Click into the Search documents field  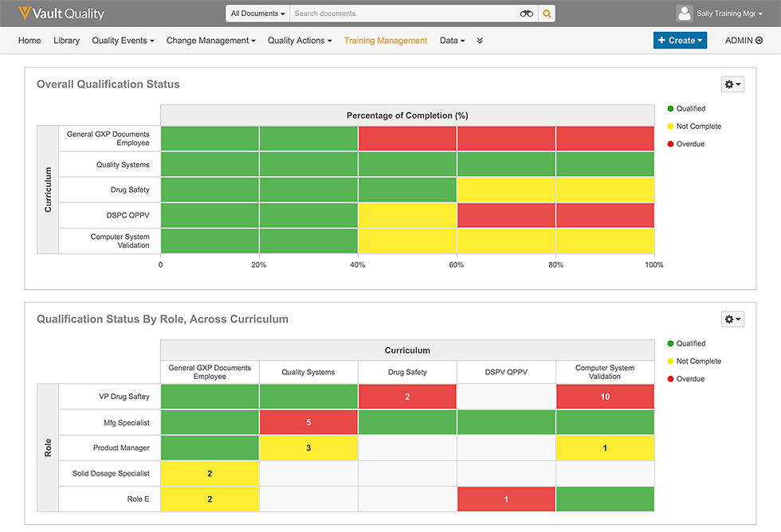[x=402, y=14]
